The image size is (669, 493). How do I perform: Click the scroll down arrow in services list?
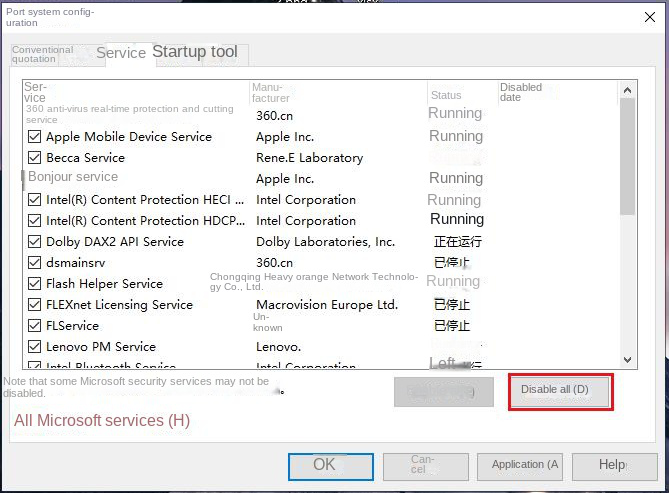(x=628, y=359)
